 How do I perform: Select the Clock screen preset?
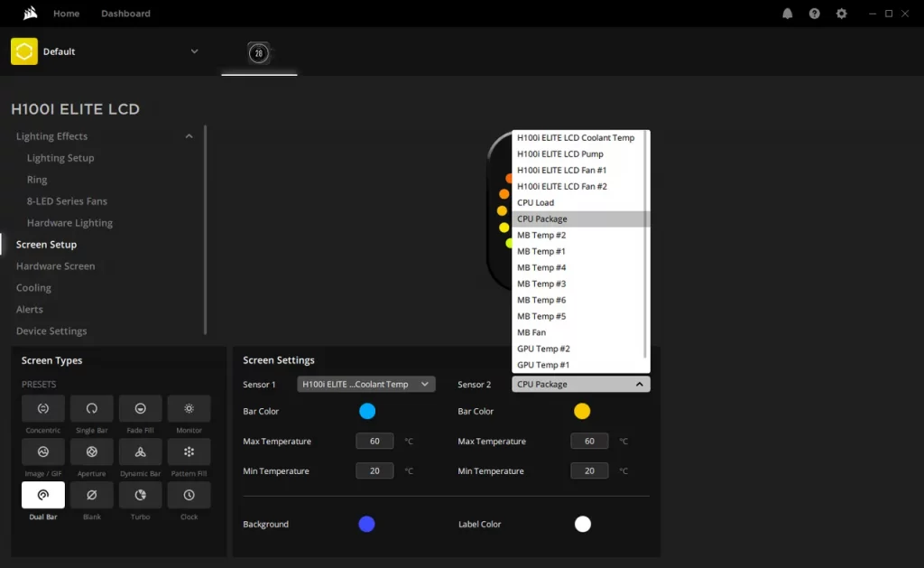pyautogui.click(x=189, y=495)
